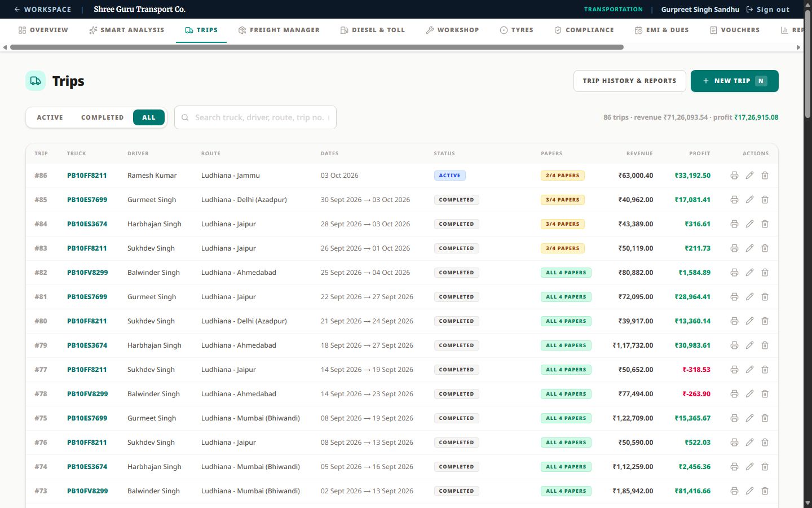
Task: Focus the trip search field
Action: (255, 117)
